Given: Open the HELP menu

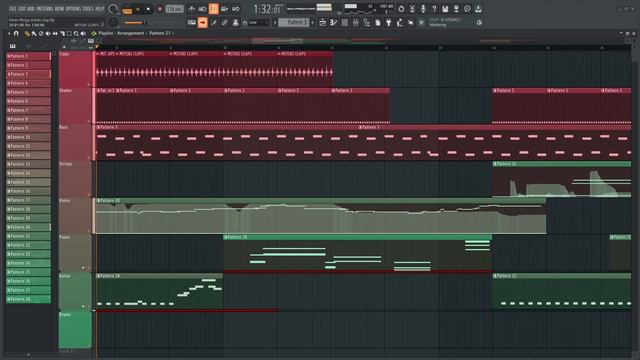Looking at the screenshot, I should (100, 9).
